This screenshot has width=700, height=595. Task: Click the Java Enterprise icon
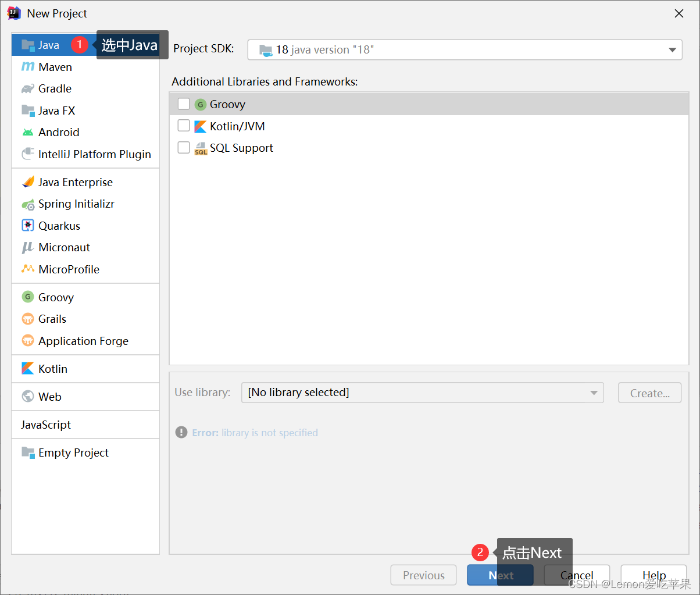[28, 182]
